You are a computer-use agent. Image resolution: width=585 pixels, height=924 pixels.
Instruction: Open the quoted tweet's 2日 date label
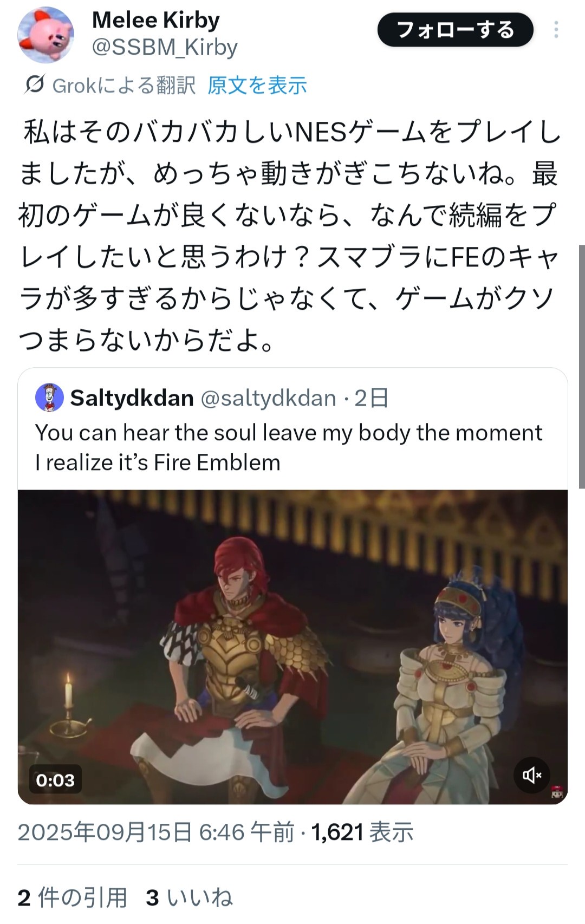pyautogui.click(x=372, y=399)
